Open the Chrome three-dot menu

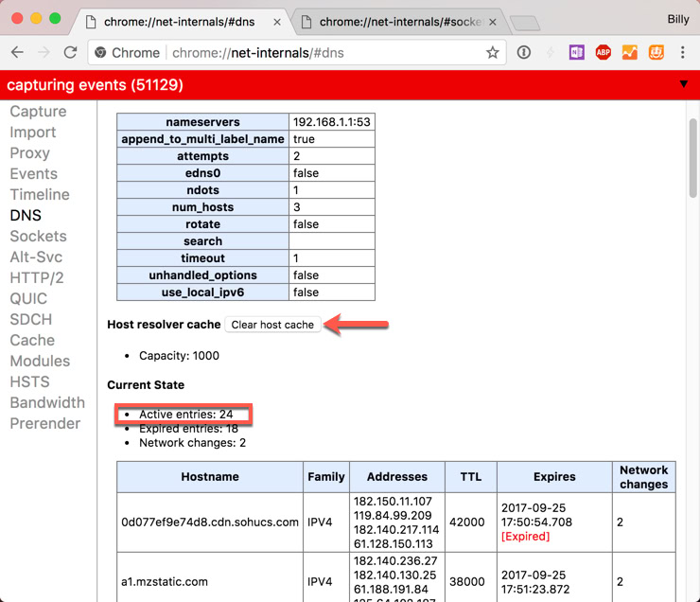[x=682, y=53]
